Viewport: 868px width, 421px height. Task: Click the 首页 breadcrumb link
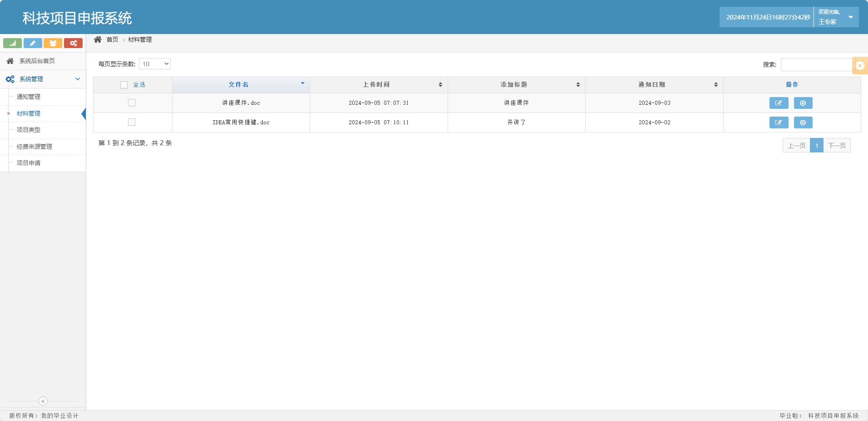[112, 40]
